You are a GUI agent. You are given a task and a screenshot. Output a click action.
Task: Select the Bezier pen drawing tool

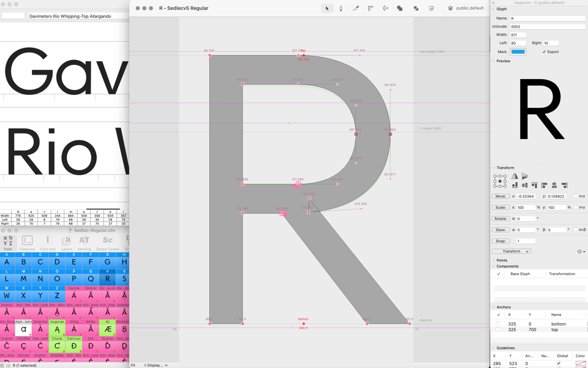click(341, 9)
